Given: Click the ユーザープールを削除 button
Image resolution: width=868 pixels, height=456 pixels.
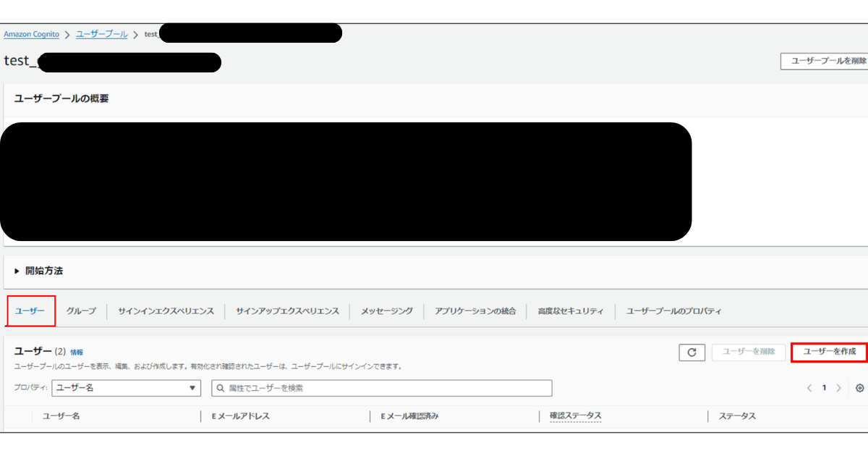Looking at the screenshot, I should pos(824,62).
